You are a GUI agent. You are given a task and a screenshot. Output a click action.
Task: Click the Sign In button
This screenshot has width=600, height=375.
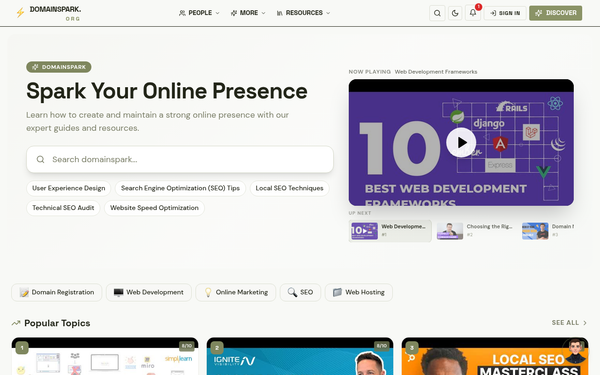505,13
